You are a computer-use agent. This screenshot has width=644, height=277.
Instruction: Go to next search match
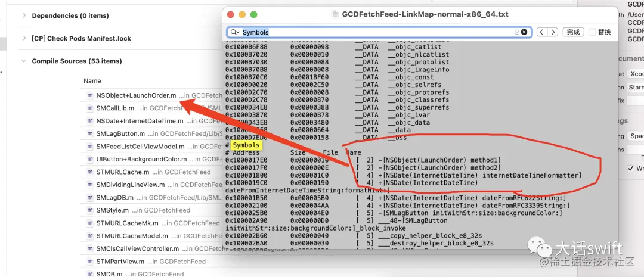(553, 32)
